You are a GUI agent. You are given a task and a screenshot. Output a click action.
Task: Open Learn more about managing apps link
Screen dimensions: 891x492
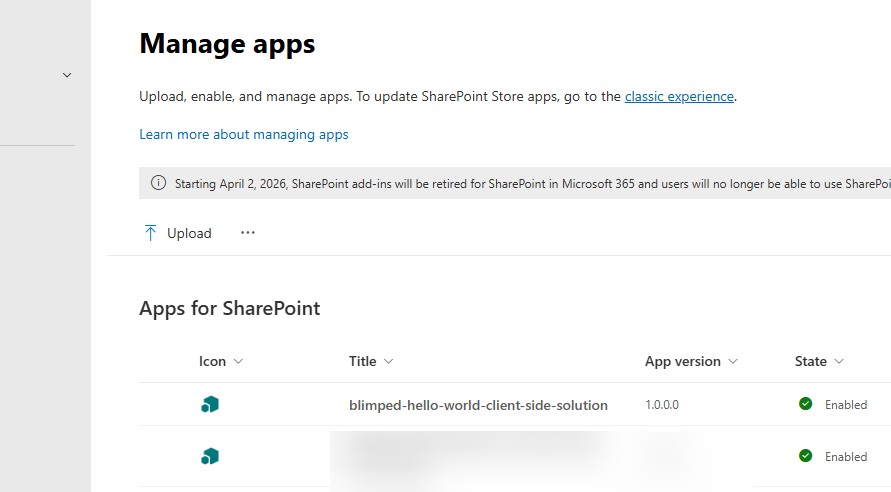244,135
